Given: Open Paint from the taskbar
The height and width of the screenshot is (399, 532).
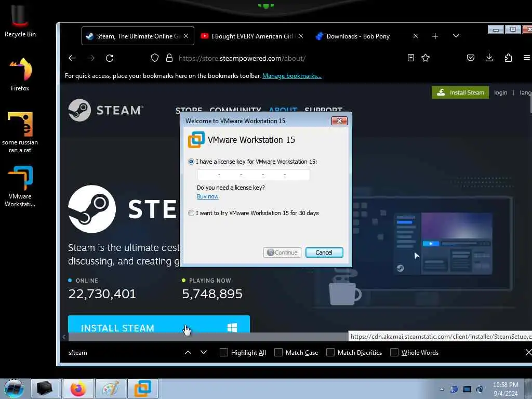Looking at the screenshot, I should click(111, 389).
